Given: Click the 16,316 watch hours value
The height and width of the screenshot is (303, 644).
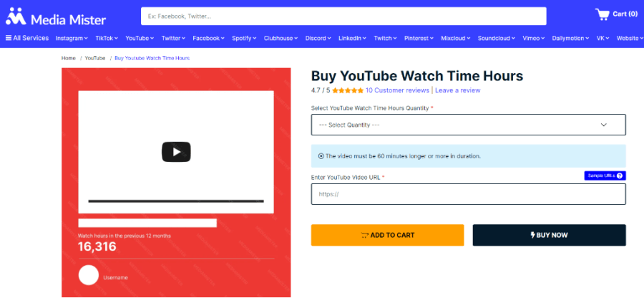Looking at the screenshot, I should click(x=97, y=246).
